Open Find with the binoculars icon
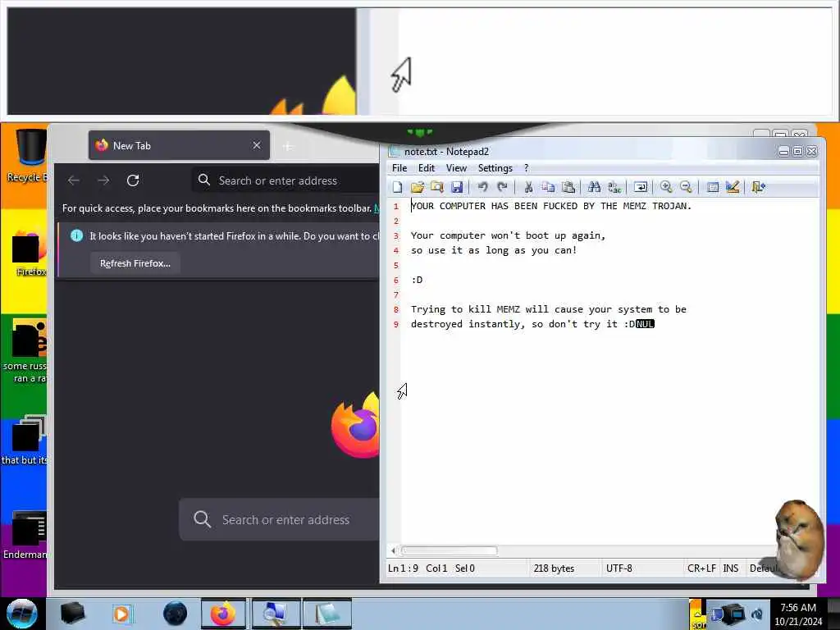This screenshot has height=630, width=840. pyautogui.click(x=594, y=187)
